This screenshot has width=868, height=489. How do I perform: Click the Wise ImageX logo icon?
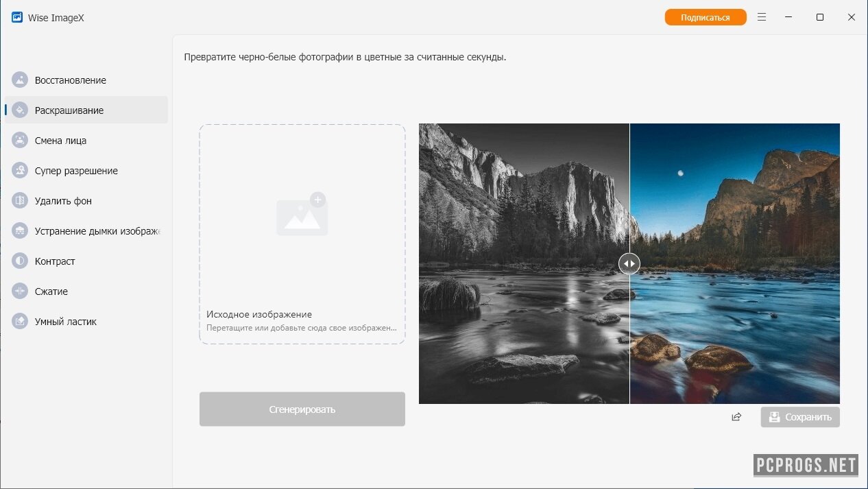[x=17, y=17]
